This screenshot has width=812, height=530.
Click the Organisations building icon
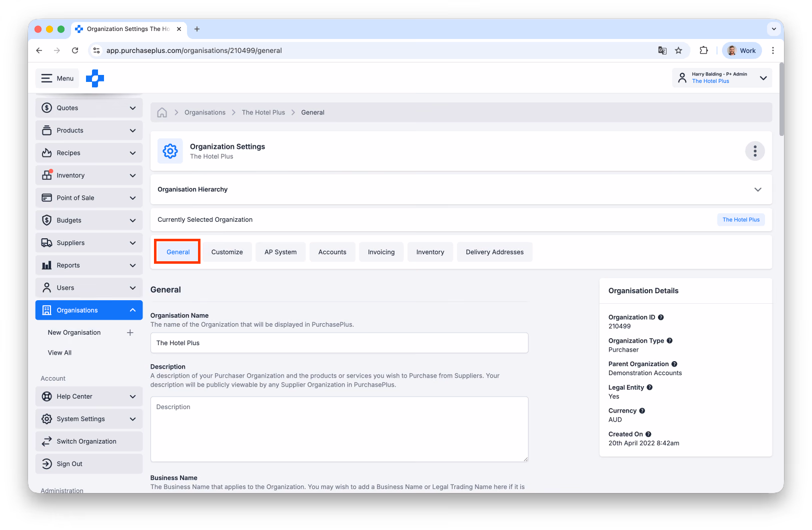[47, 310]
